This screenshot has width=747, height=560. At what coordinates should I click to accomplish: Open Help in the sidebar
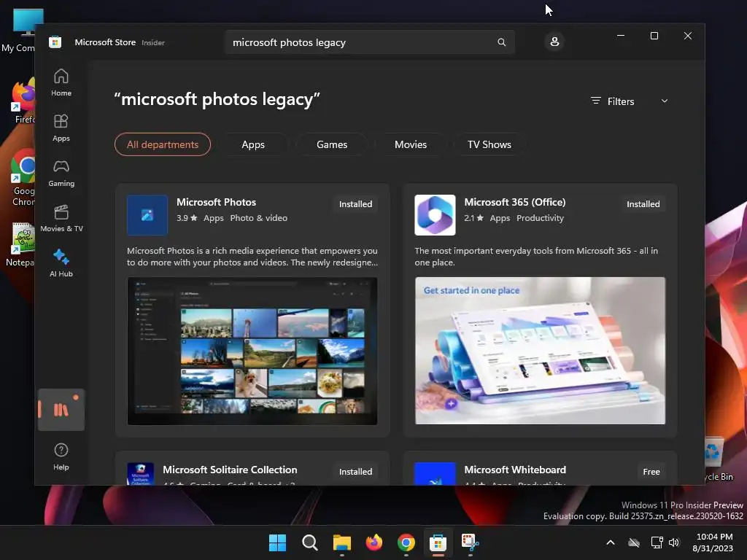(x=61, y=456)
